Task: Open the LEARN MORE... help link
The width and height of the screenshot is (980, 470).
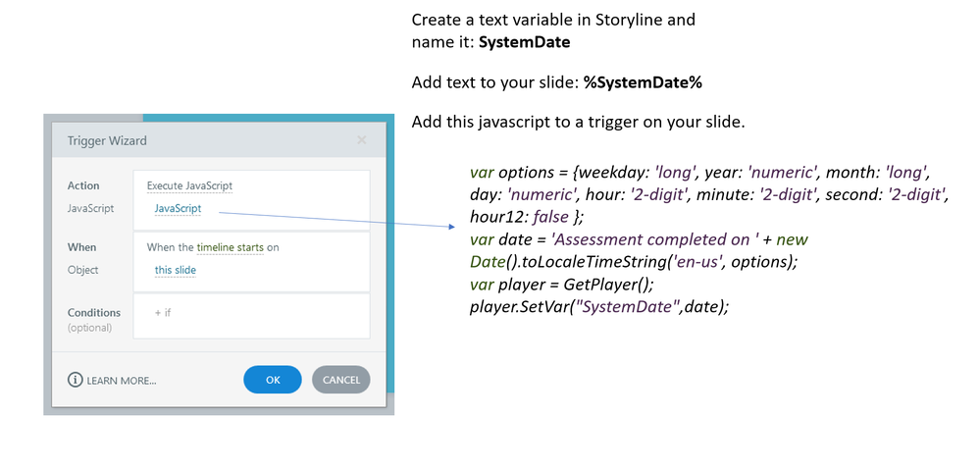Action: pyautogui.click(x=121, y=380)
